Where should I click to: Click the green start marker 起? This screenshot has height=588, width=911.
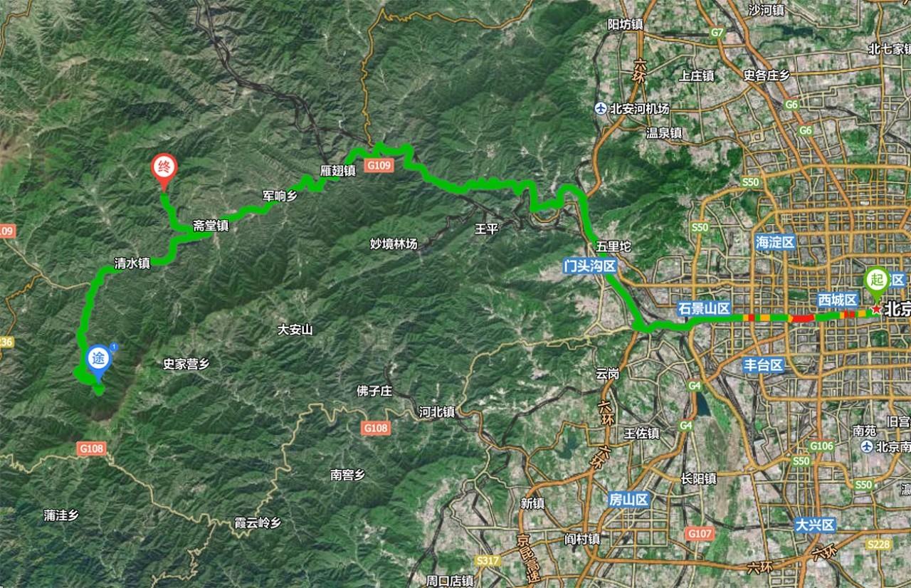876,283
